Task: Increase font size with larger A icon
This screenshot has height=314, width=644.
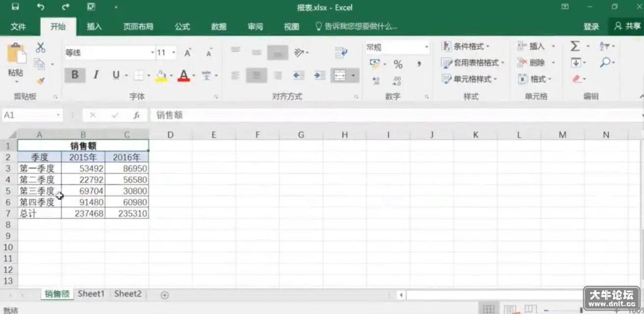Action: tap(188, 53)
